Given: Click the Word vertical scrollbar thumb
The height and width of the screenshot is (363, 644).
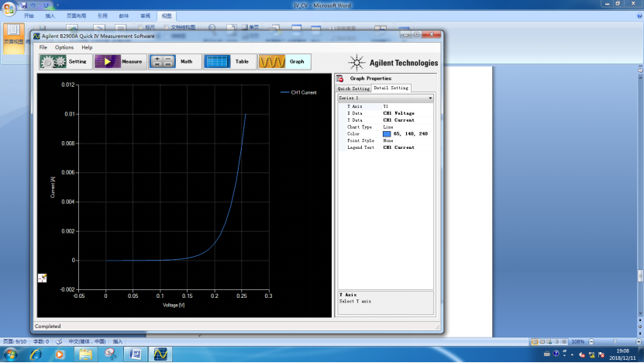Looking at the screenshot, I should [x=640, y=275].
